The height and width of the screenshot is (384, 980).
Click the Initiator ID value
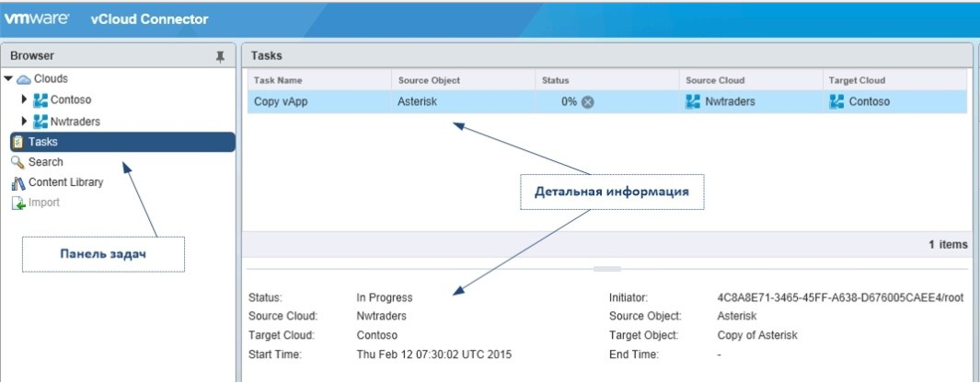coord(840,297)
